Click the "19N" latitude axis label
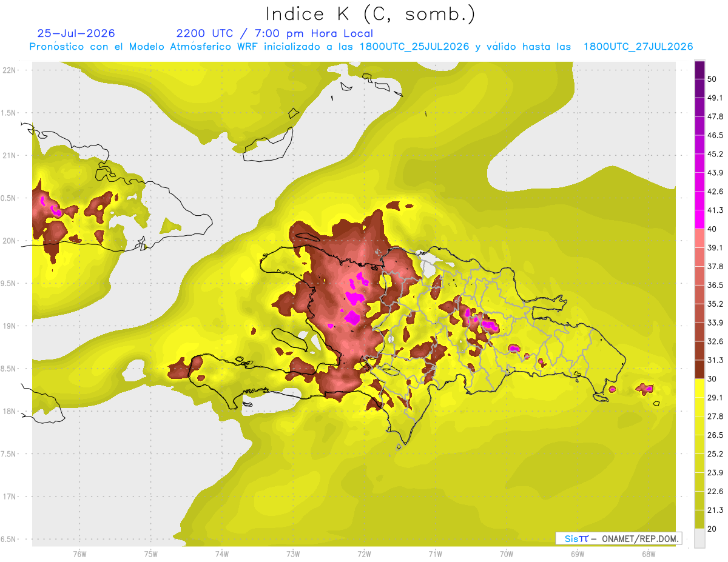This screenshot has width=728, height=562. click(x=10, y=326)
